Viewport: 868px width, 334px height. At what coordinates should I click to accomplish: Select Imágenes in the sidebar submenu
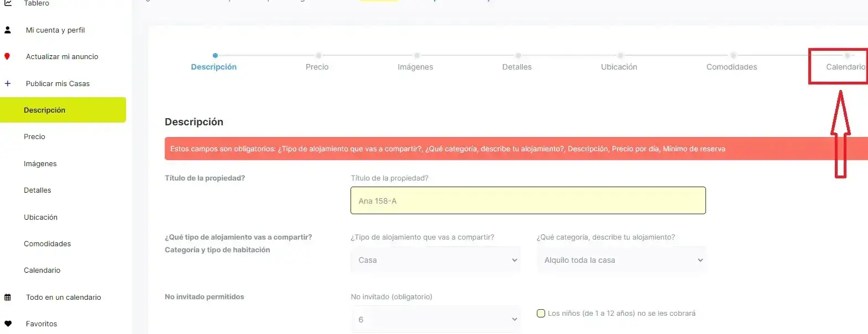[40, 163]
